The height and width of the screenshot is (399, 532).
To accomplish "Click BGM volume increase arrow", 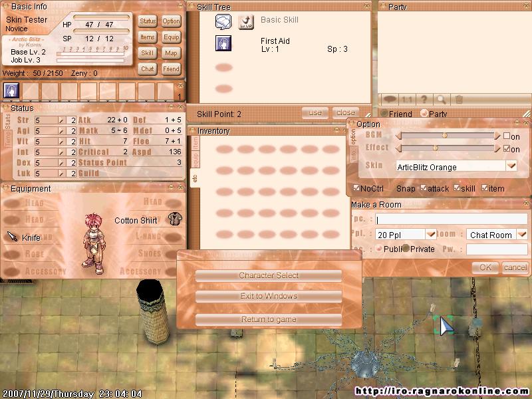I will [497, 136].
